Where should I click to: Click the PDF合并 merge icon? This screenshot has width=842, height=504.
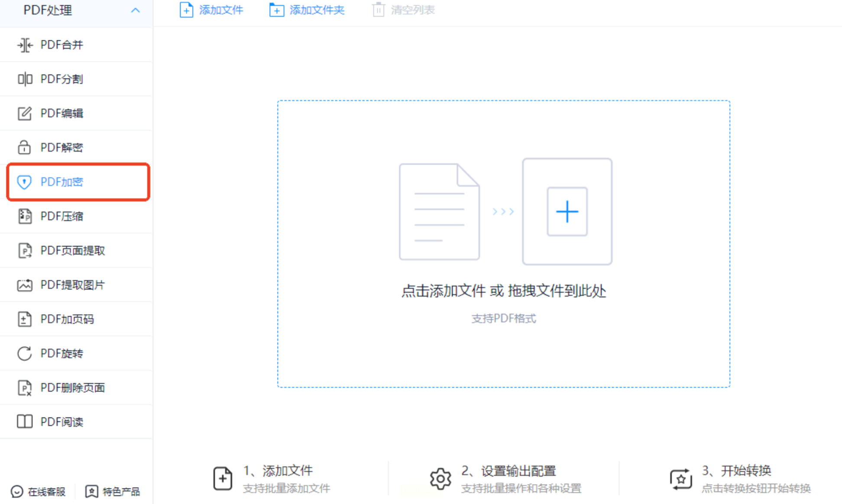point(25,45)
